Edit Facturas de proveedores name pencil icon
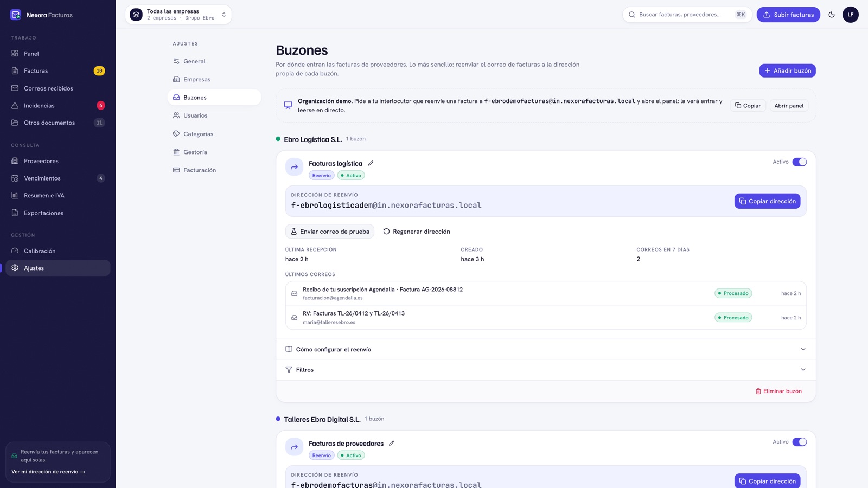868x488 pixels. [x=392, y=443]
